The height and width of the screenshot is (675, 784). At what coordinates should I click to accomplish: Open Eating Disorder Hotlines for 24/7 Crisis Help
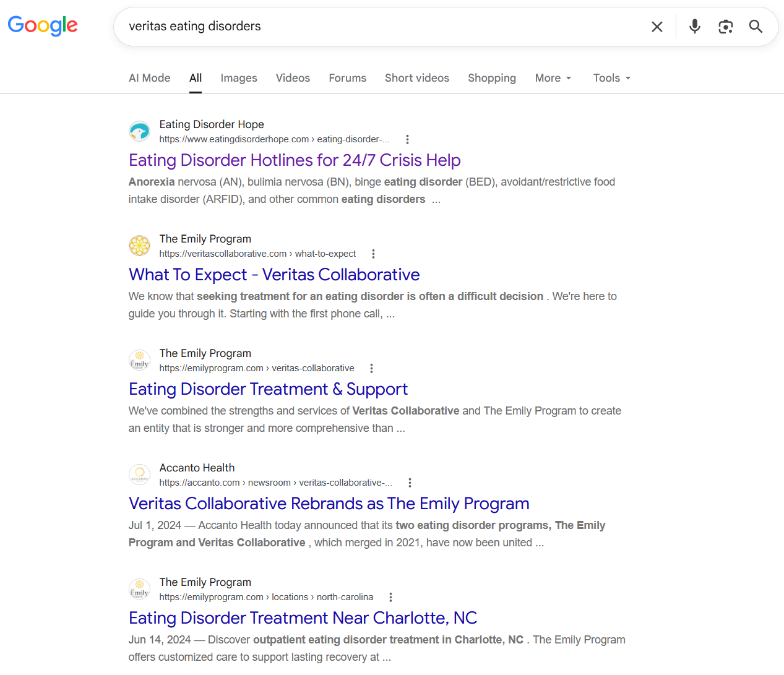pos(295,160)
